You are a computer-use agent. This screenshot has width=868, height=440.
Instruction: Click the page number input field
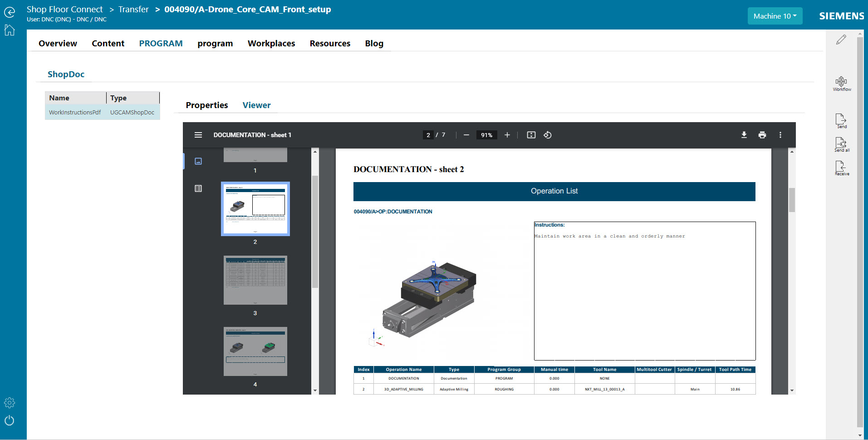coord(428,135)
